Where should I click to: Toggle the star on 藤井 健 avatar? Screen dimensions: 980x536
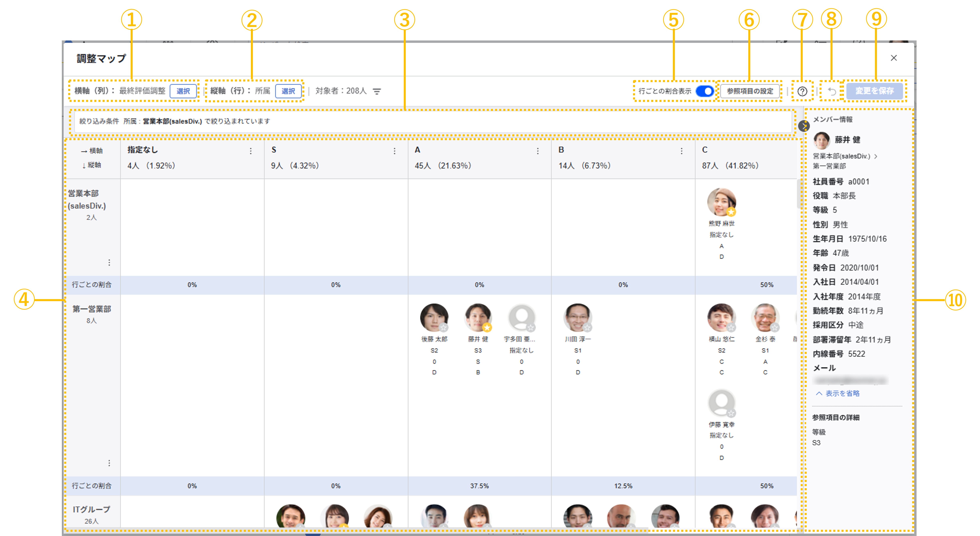click(487, 327)
